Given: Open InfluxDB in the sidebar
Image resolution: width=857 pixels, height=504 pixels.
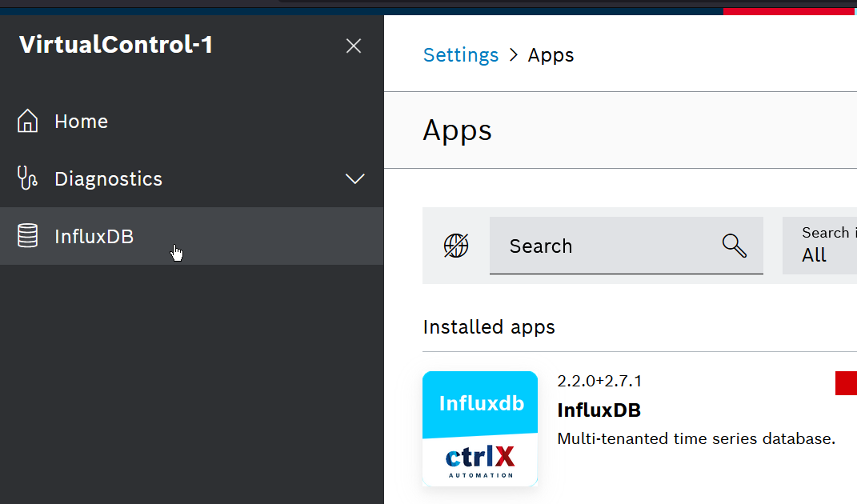Looking at the screenshot, I should point(191,236).
